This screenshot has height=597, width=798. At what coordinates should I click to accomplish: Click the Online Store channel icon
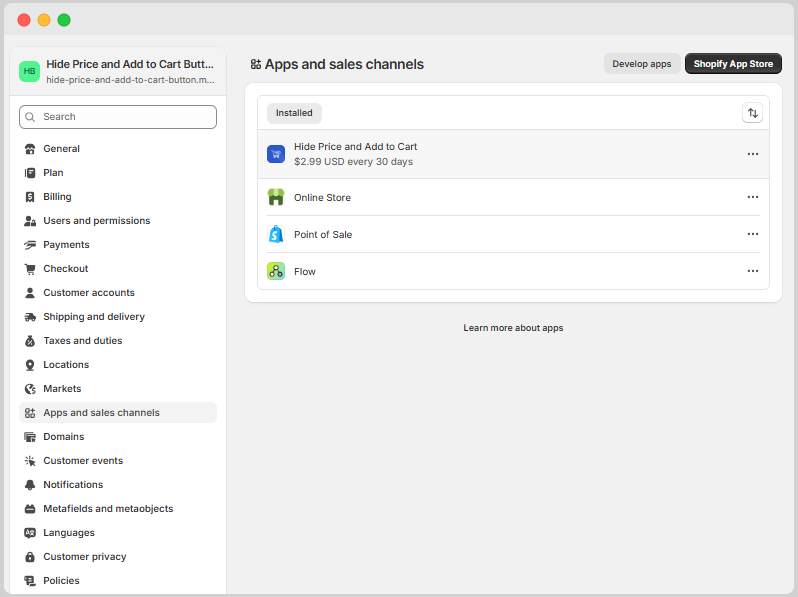click(276, 197)
